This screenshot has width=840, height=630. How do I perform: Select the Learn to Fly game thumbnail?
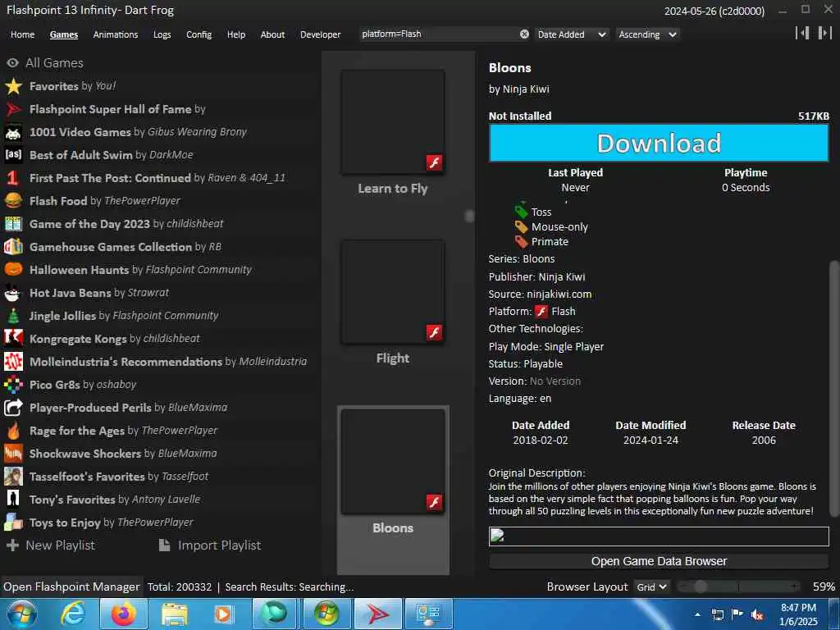coord(393,122)
